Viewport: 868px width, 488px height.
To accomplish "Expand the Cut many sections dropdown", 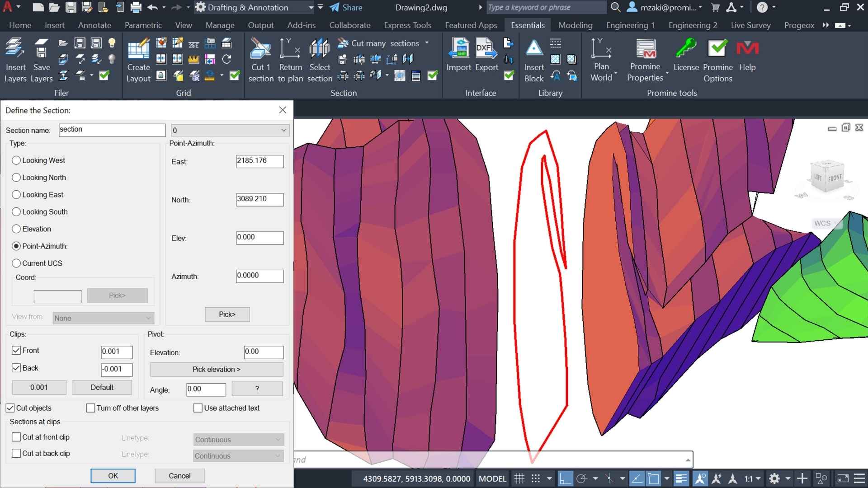I will 427,43.
